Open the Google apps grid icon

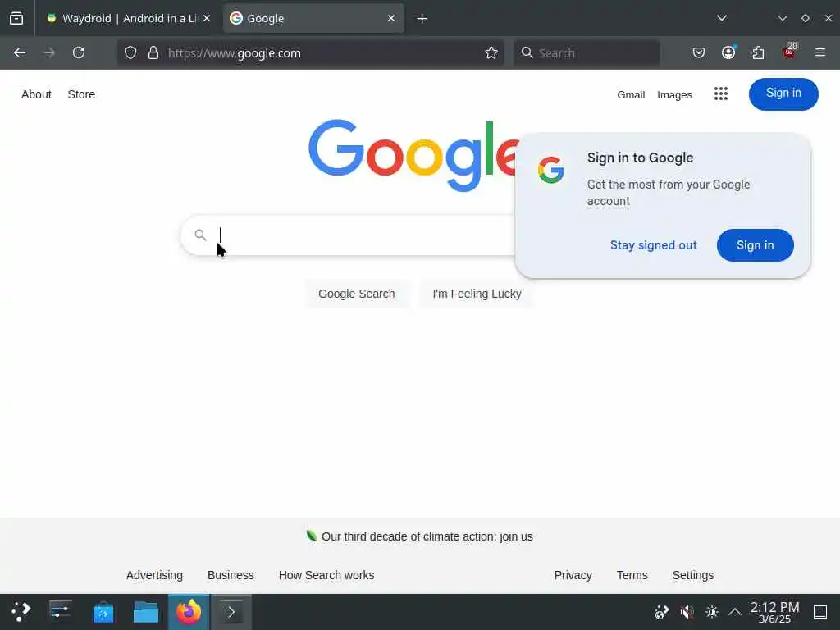721,94
